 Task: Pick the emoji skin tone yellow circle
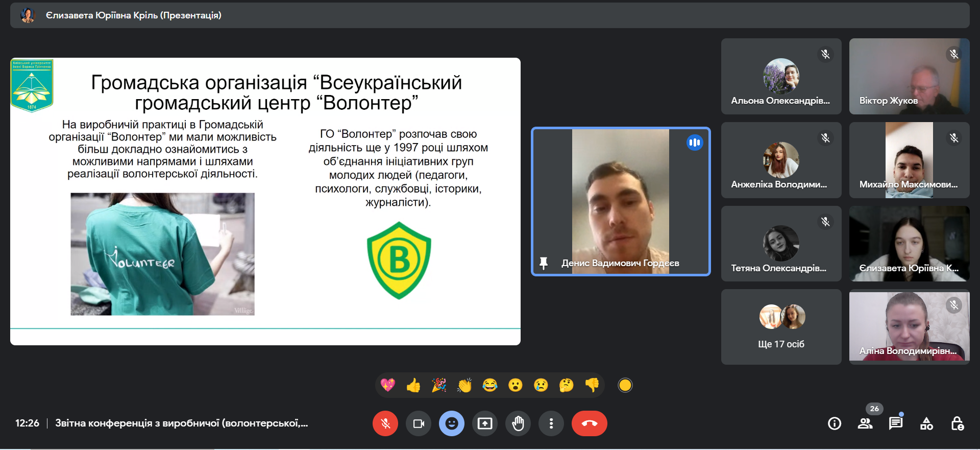[625, 385]
